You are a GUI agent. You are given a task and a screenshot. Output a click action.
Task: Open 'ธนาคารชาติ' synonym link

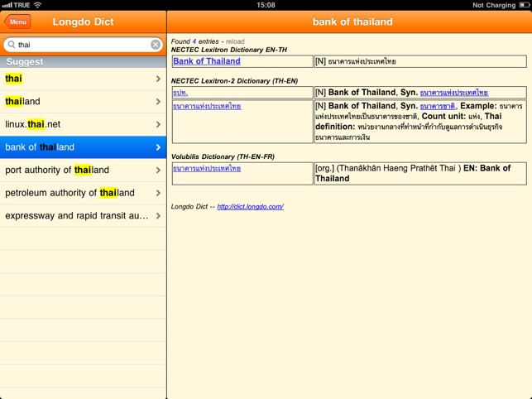click(438, 106)
